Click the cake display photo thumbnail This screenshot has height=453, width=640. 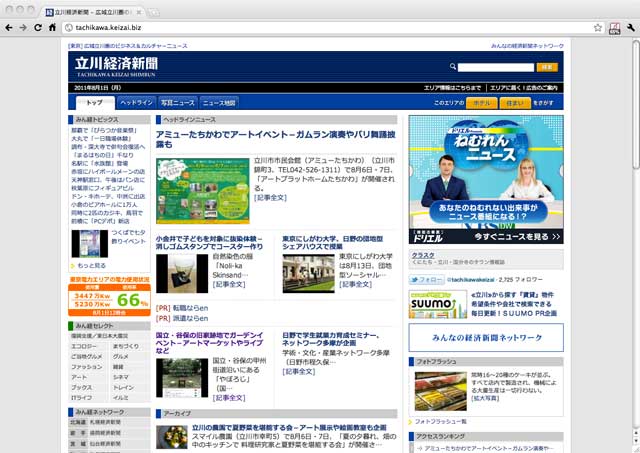(x=440, y=391)
